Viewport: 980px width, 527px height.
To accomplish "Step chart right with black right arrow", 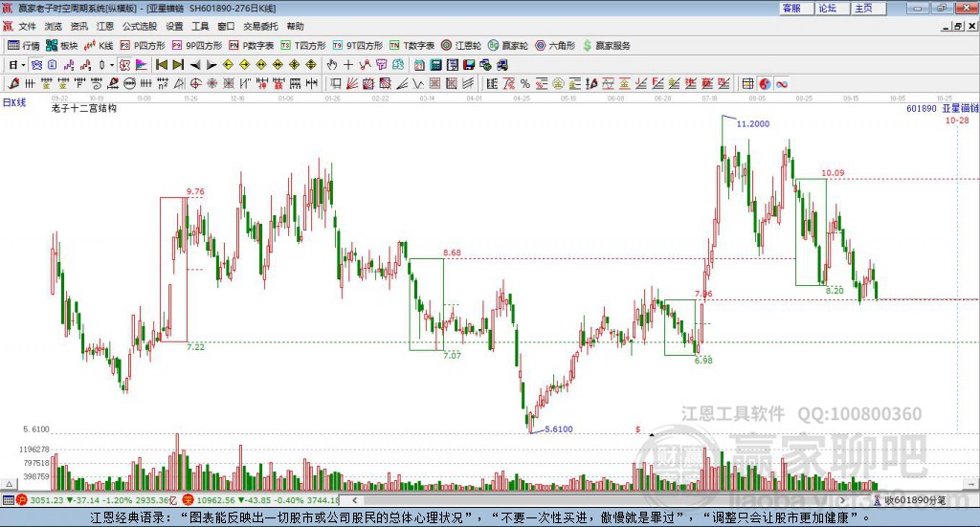I will click(x=212, y=65).
